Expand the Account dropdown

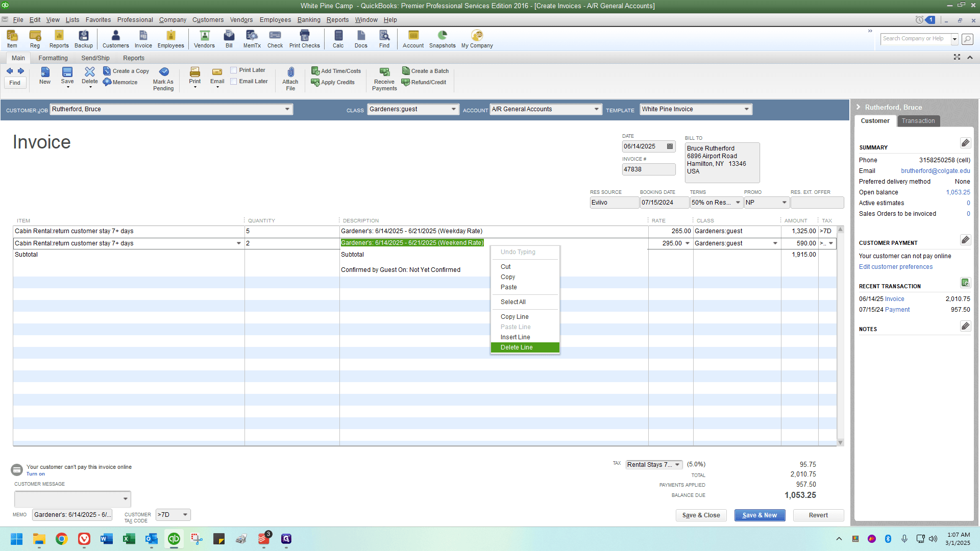(597, 109)
